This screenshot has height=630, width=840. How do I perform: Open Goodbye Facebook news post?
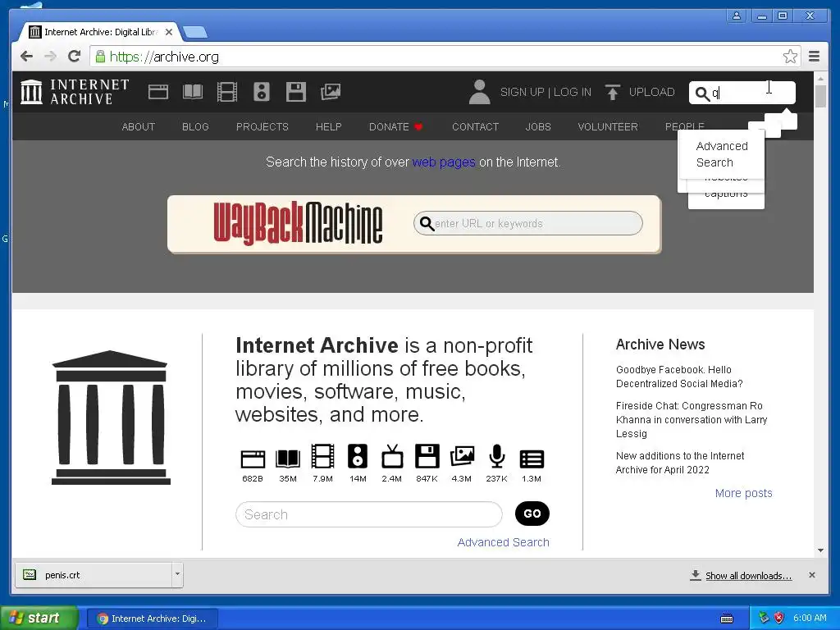[679, 377]
